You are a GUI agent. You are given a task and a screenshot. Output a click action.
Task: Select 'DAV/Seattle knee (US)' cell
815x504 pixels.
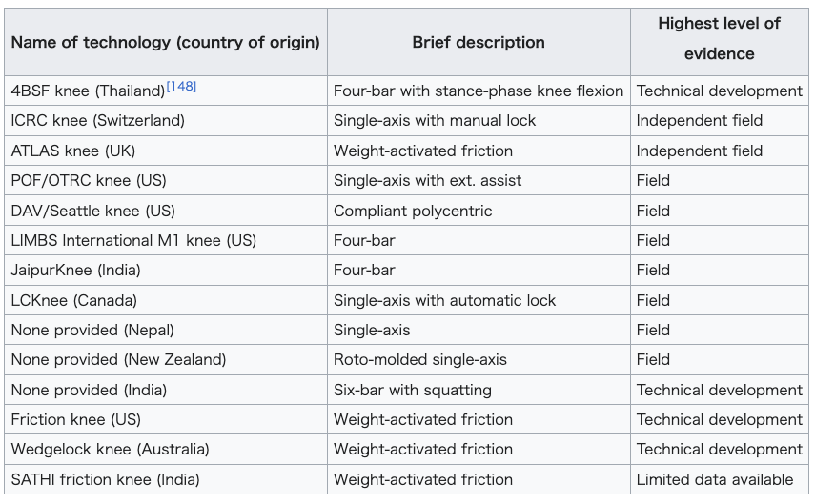click(166, 211)
